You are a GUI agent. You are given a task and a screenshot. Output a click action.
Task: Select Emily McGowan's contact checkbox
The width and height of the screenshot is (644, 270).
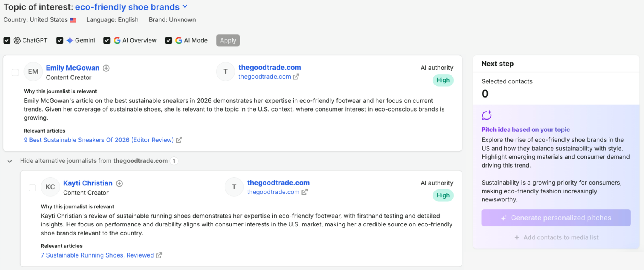click(15, 73)
